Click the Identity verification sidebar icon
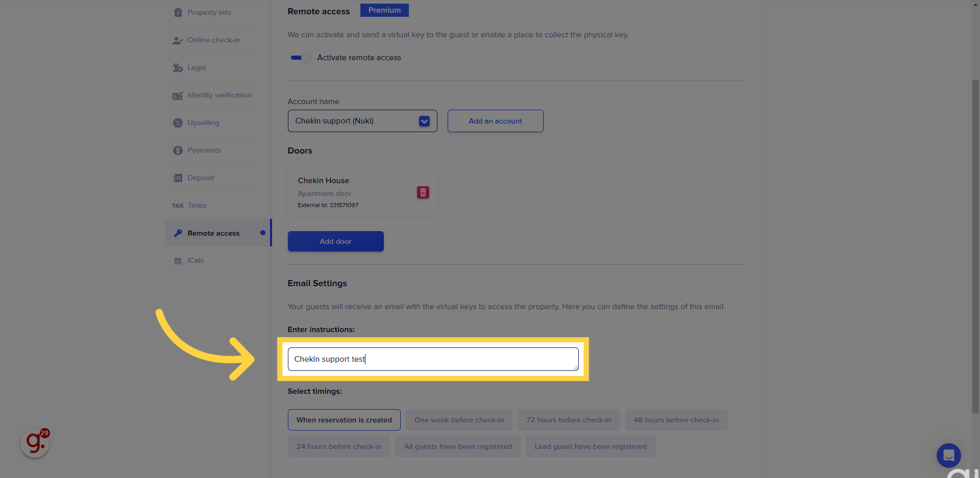The height and width of the screenshot is (478, 980). tap(178, 95)
